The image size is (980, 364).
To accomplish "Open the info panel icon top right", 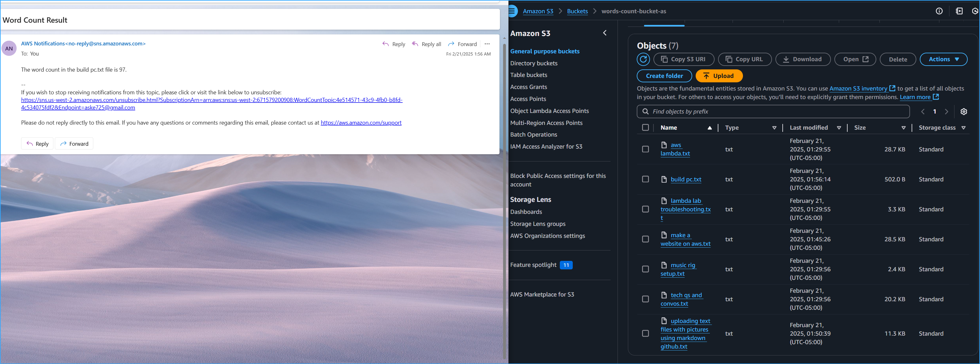I will click(x=939, y=11).
